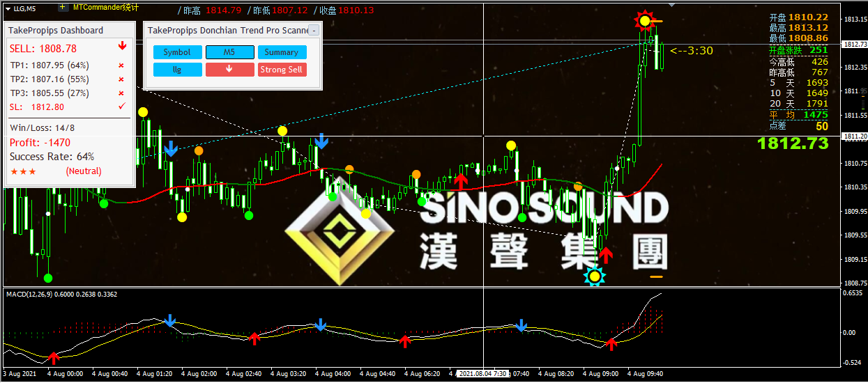The image size is (868, 383).
Task: Click the 1812.73 price tag on the scale
Action: [854, 44]
